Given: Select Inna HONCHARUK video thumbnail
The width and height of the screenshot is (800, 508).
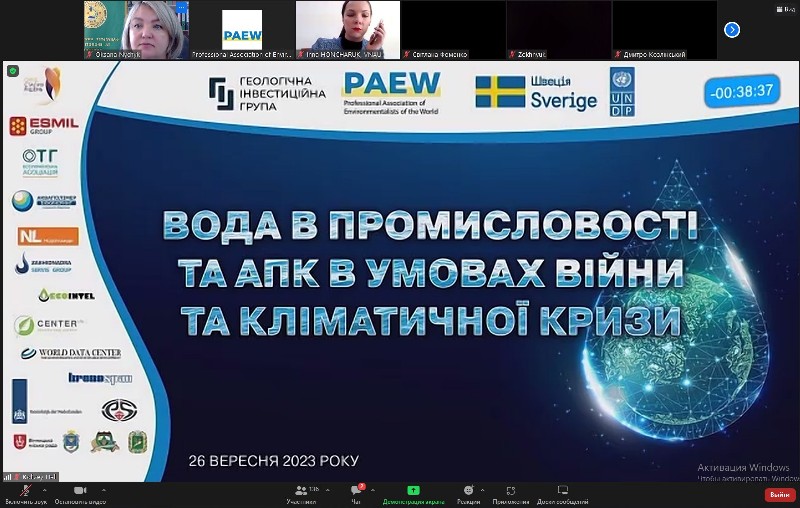Looking at the screenshot, I should (348, 30).
